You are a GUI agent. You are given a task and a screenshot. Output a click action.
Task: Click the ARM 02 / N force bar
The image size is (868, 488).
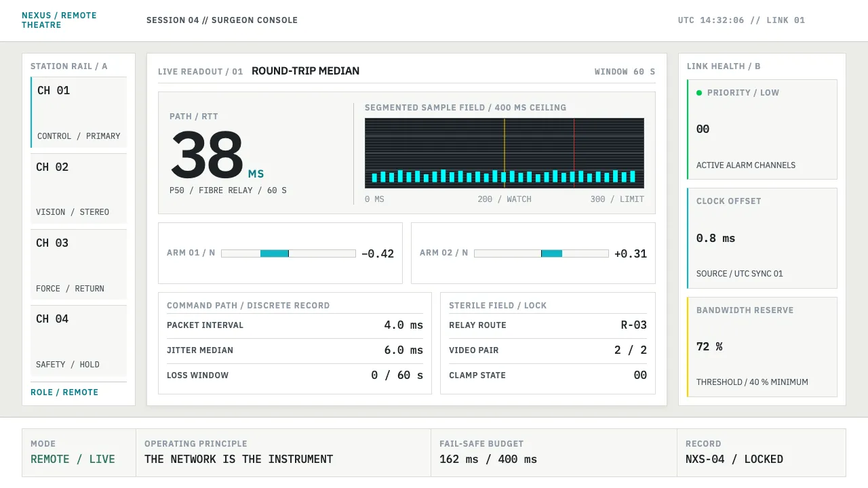pyautogui.click(x=541, y=253)
